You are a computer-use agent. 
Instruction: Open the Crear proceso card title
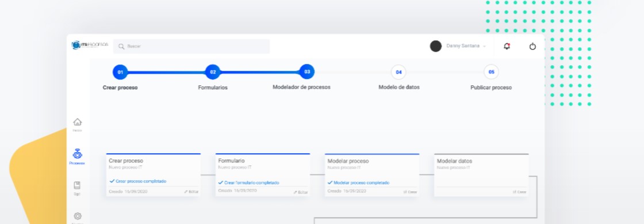(x=126, y=161)
